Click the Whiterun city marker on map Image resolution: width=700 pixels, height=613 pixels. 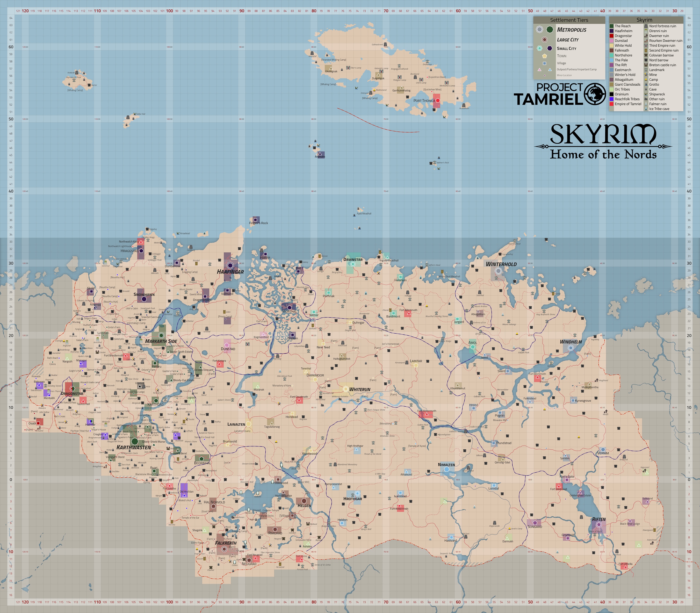click(x=346, y=389)
